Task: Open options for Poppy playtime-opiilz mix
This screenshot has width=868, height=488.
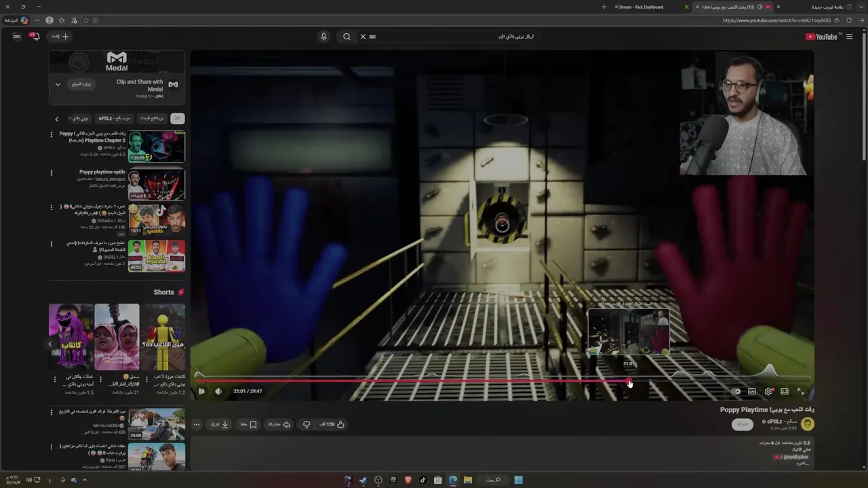Action: (x=51, y=173)
